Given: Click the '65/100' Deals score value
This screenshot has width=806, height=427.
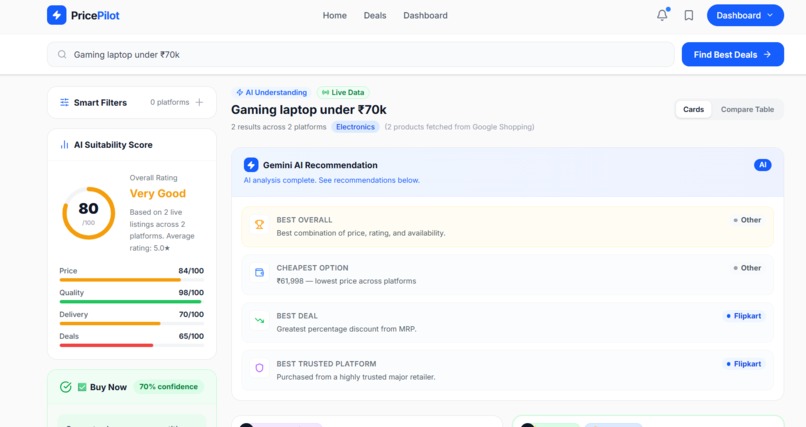Looking at the screenshot, I should click(191, 336).
